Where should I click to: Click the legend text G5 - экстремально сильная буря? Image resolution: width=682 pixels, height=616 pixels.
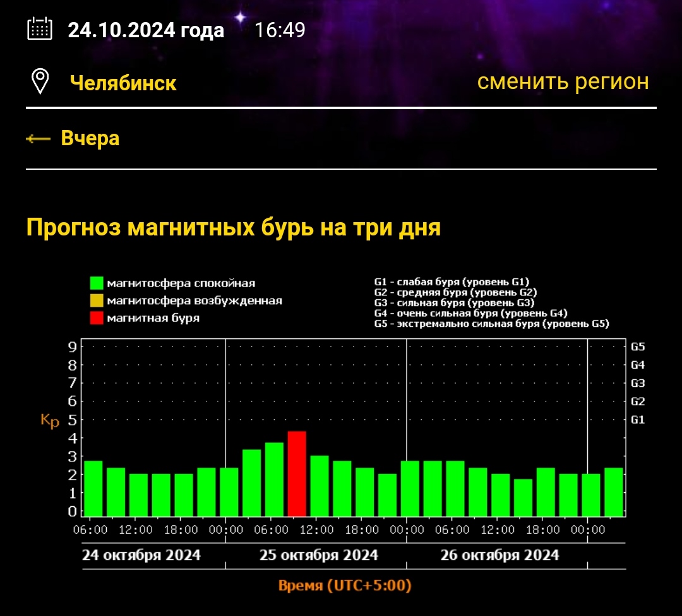click(x=491, y=323)
